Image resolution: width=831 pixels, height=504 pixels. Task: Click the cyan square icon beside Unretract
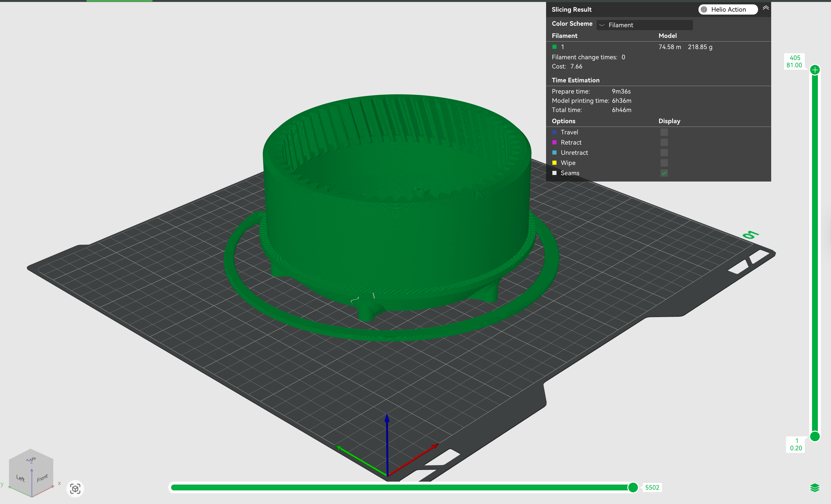click(555, 152)
